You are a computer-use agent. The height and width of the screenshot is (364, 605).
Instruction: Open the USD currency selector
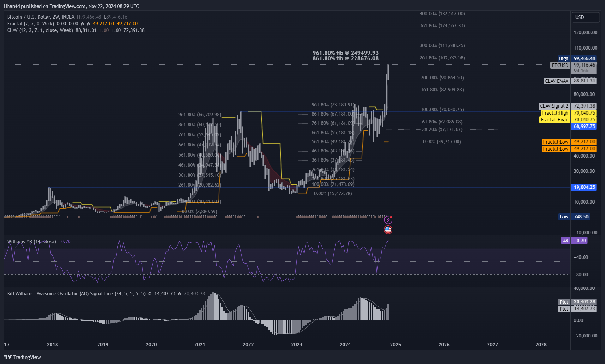pyautogui.click(x=585, y=17)
